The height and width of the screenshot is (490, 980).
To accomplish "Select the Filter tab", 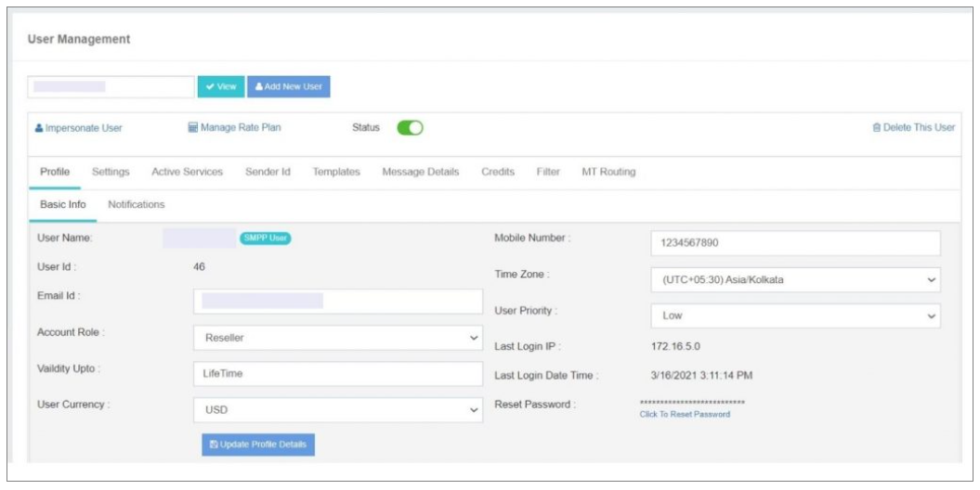I will tap(548, 172).
